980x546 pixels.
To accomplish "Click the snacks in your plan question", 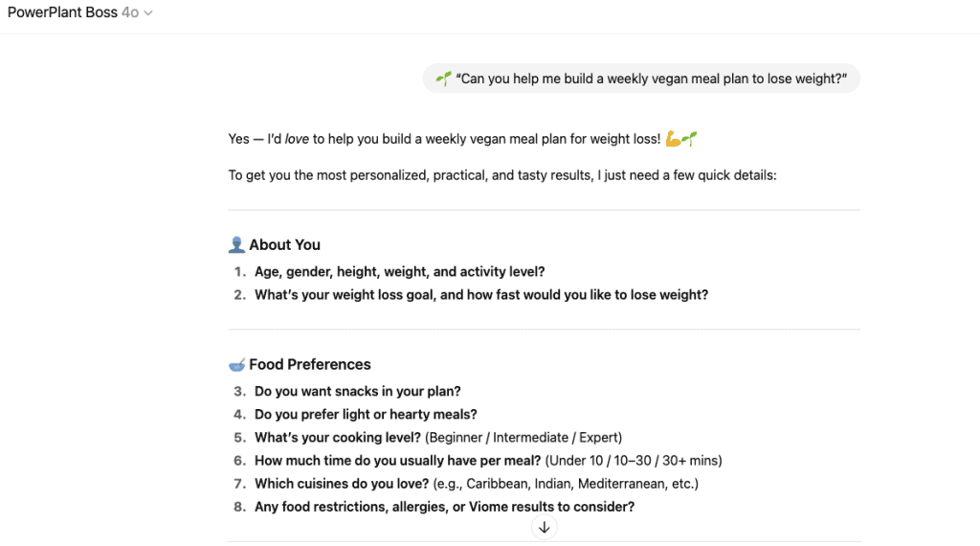I will tap(357, 391).
